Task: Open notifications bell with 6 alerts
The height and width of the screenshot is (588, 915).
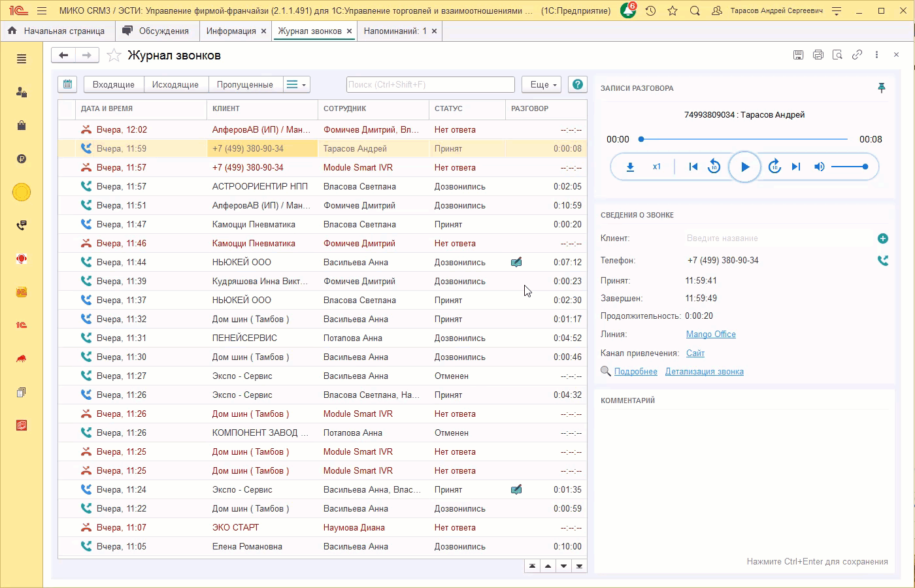Action: [x=627, y=11]
